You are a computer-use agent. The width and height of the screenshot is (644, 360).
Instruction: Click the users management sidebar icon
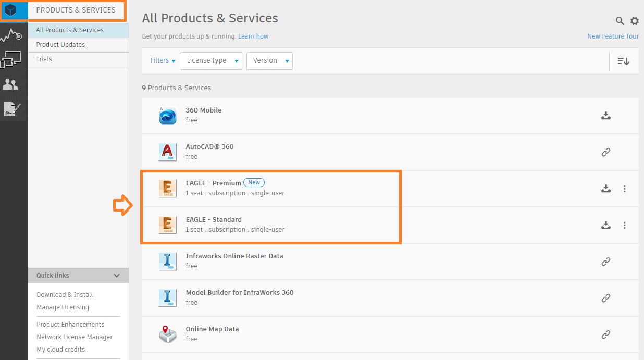[11, 84]
